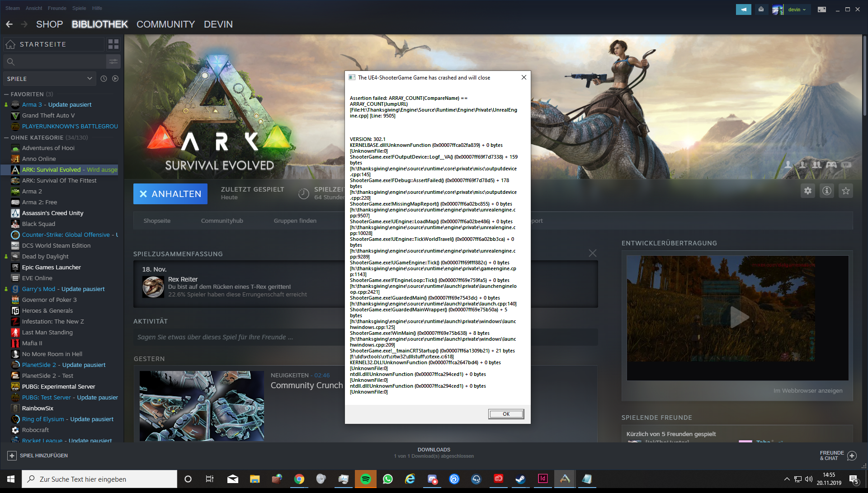Screen dimensions: 868x493
Task: Expand the SPIELE category dropdown
Action: click(x=49, y=79)
